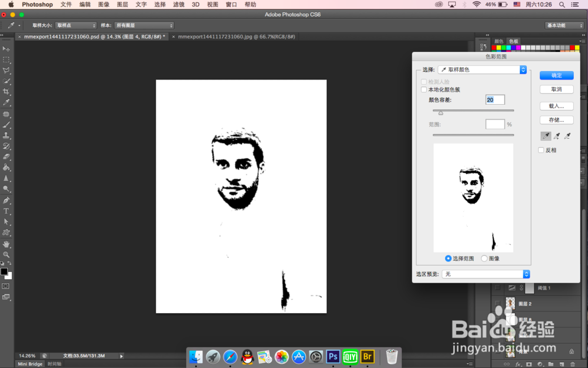Enable the 反相 checkbox
This screenshot has width=588, height=368.
coord(542,150)
